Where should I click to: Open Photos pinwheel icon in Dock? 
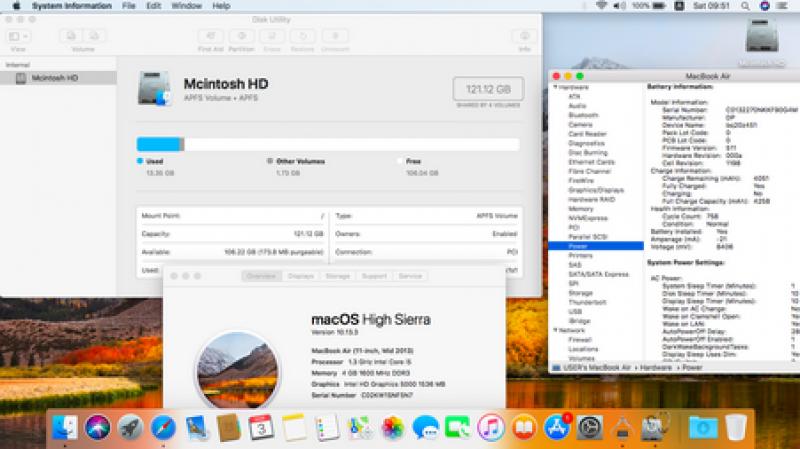392,427
